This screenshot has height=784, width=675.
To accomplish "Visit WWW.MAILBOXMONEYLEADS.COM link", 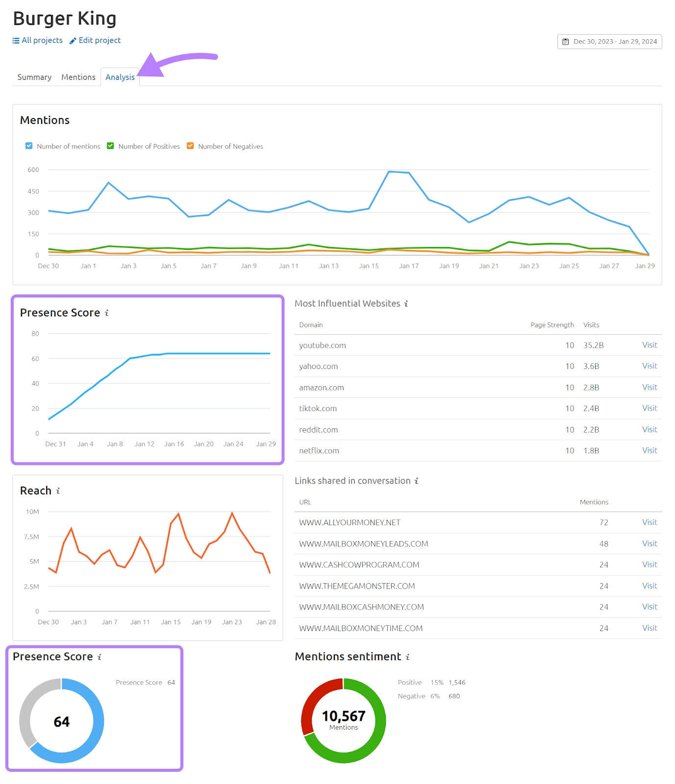I will tap(650, 543).
